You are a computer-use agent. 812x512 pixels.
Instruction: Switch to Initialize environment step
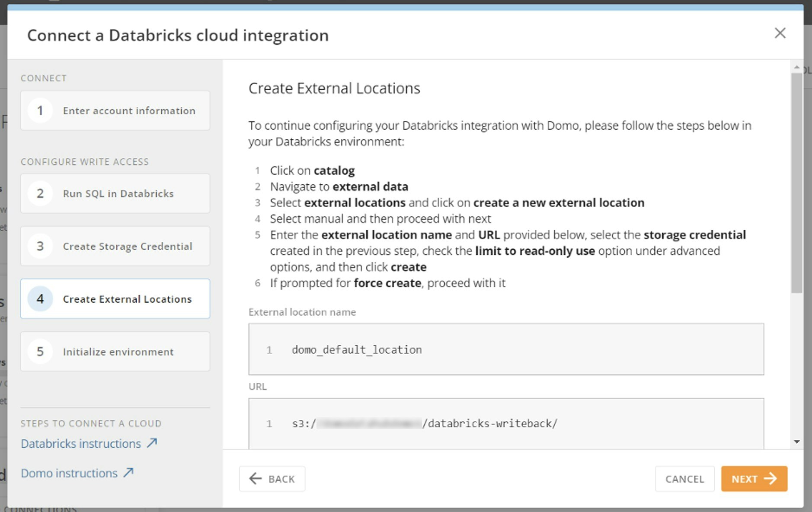pos(118,352)
